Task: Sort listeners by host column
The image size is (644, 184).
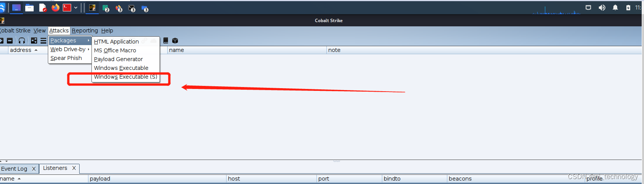Action: tap(272, 179)
